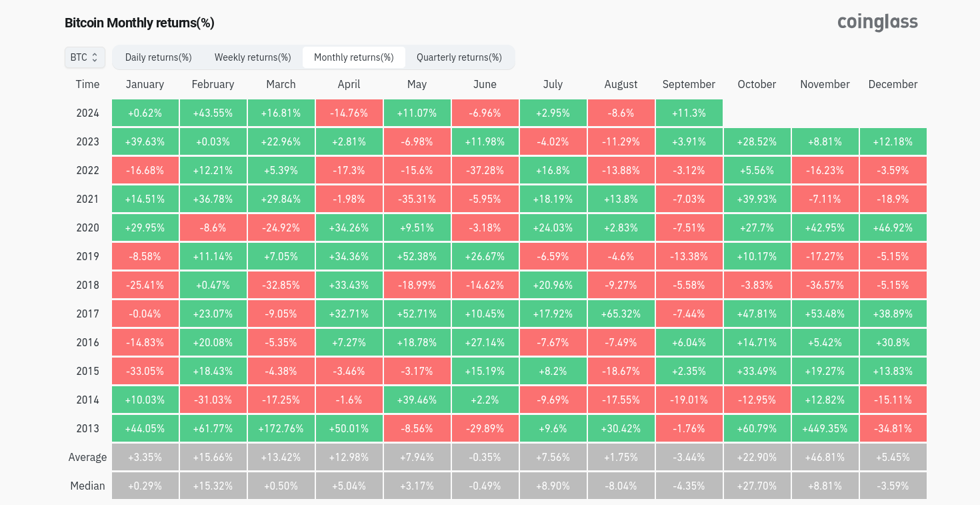The image size is (980, 505).
Task: Click the September column header
Action: (689, 84)
